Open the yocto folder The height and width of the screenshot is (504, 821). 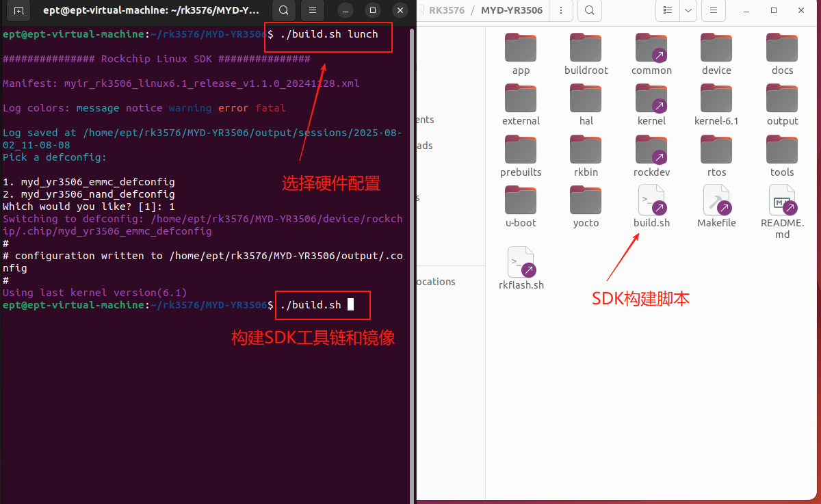click(586, 207)
